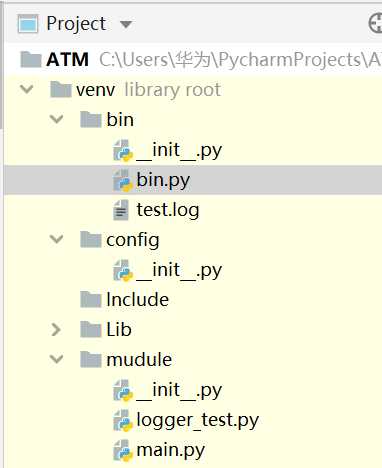Click Python icon of __init__.py under config
382x468 pixels.
point(123,270)
